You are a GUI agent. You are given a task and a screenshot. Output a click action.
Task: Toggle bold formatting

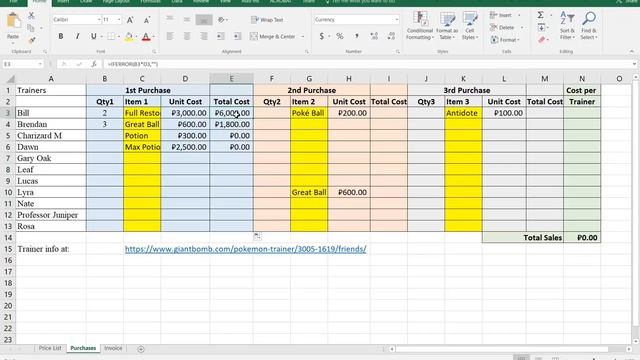[x=61, y=36]
